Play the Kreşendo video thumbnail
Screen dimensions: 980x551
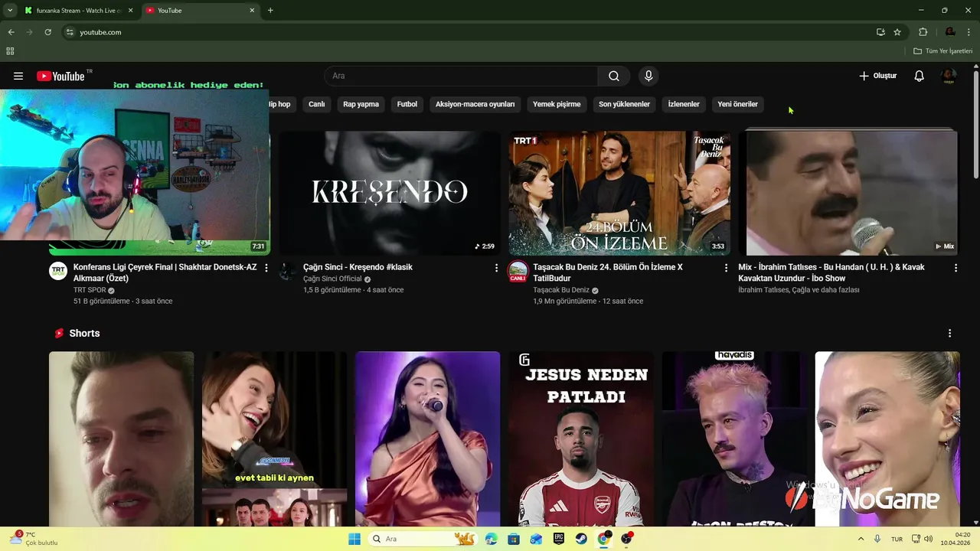pyautogui.click(x=390, y=193)
